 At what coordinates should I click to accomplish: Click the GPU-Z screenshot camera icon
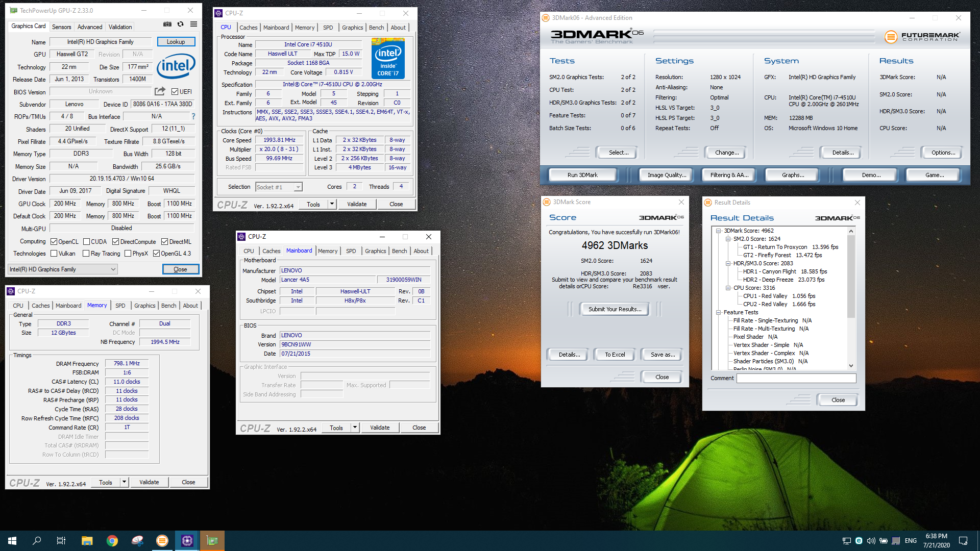pos(167,24)
